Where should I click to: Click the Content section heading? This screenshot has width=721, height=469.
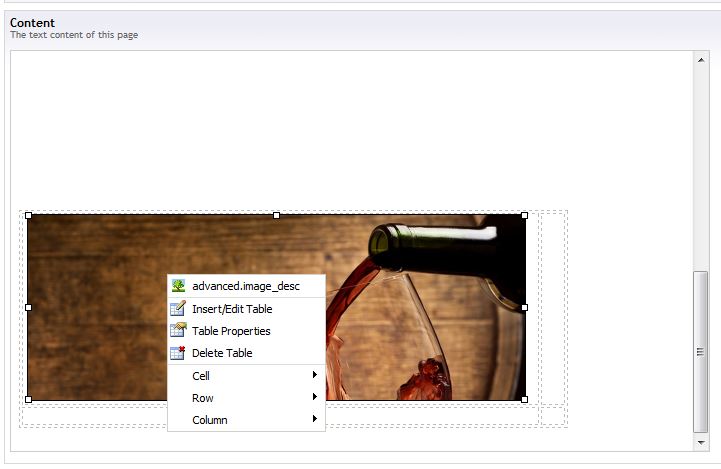[x=32, y=23]
